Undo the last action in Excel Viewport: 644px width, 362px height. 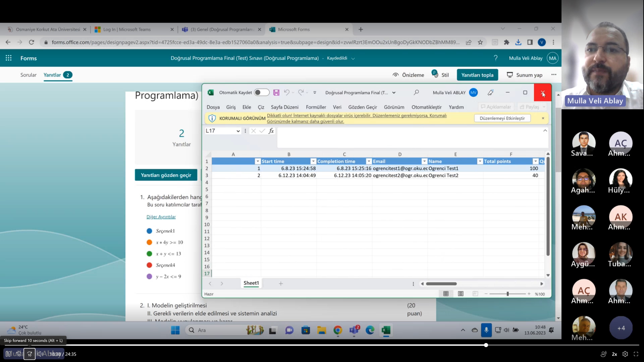point(287,93)
